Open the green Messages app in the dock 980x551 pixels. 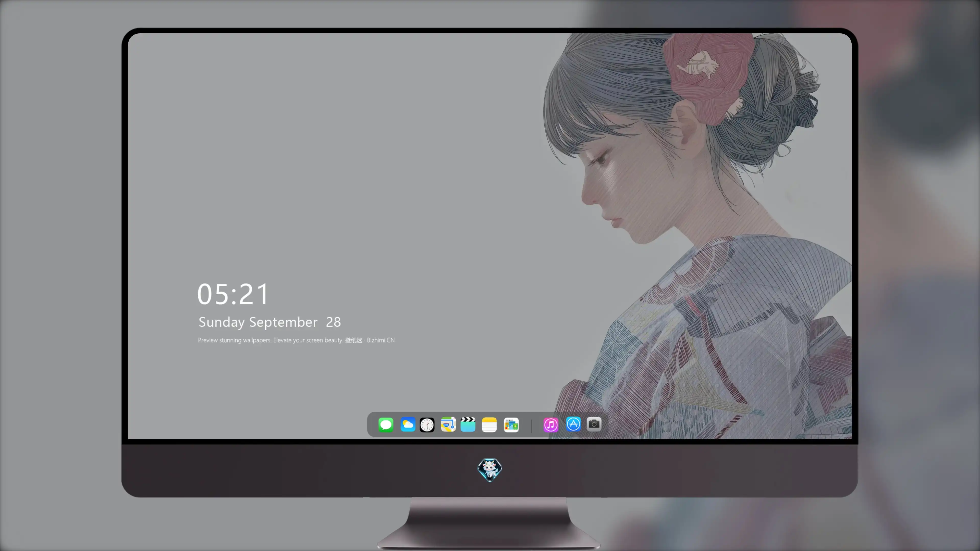386,424
